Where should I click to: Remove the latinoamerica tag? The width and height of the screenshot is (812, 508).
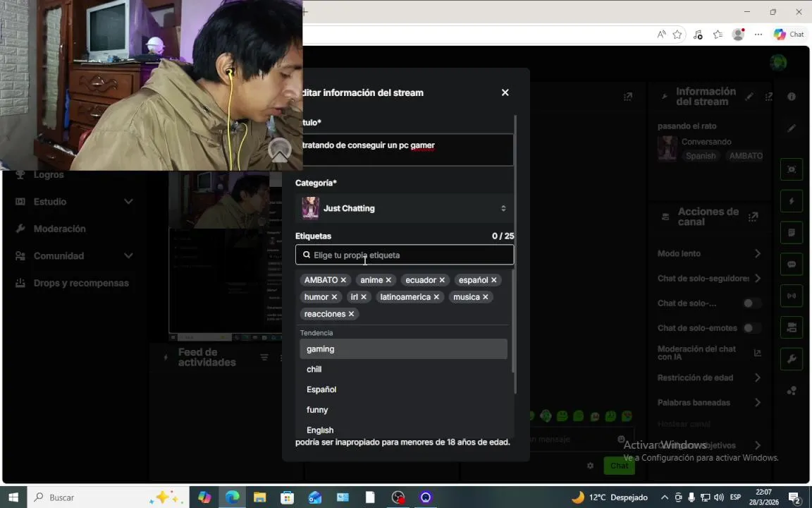(436, 297)
